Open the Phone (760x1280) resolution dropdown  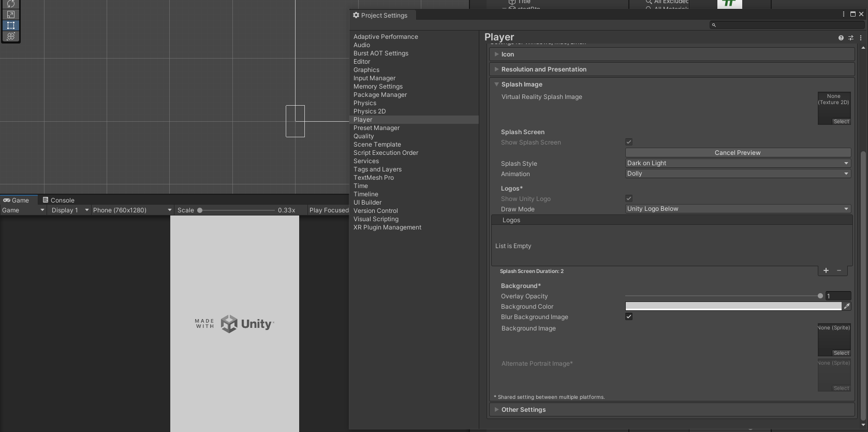tap(132, 210)
